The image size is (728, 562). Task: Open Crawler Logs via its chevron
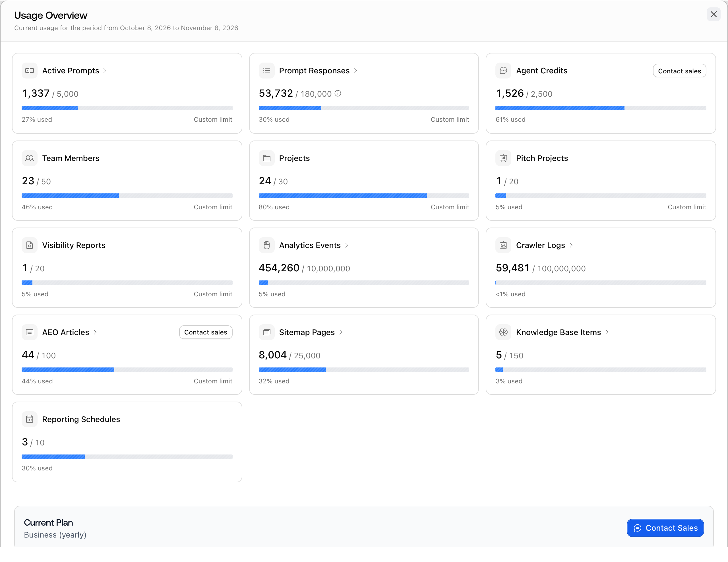coord(571,245)
